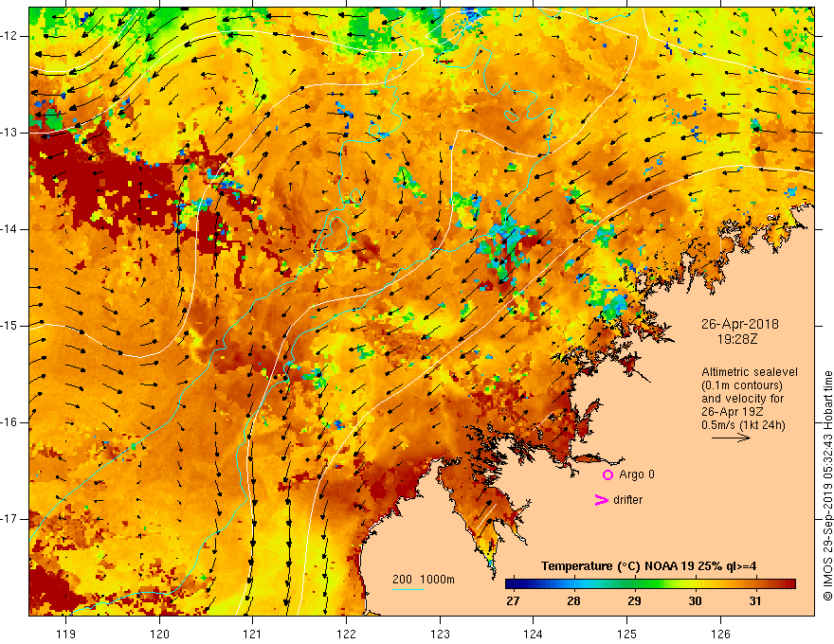Click the 26-Apr 19Z caption line
The width and height of the screenshot is (834, 644).
731,412
